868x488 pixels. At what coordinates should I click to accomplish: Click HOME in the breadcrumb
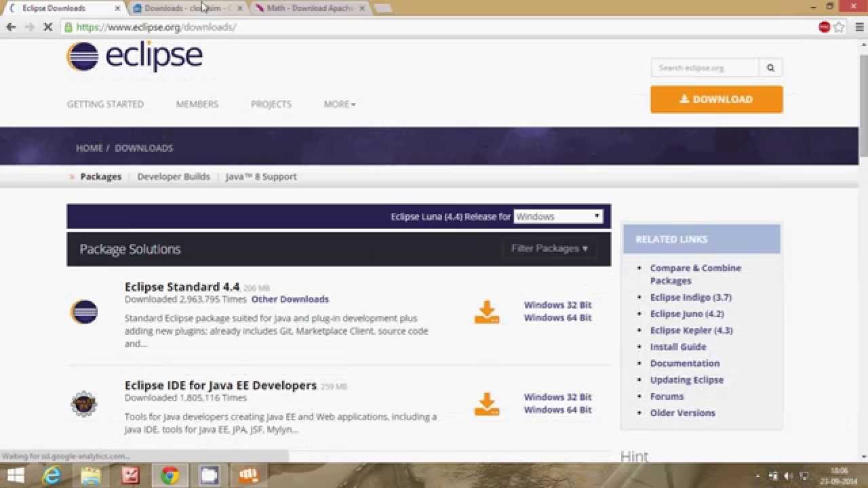pyautogui.click(x=89, y=148)
